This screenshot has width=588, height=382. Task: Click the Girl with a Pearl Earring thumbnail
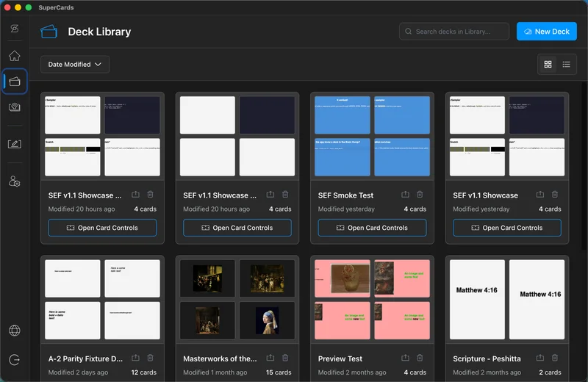pos(267,320)
